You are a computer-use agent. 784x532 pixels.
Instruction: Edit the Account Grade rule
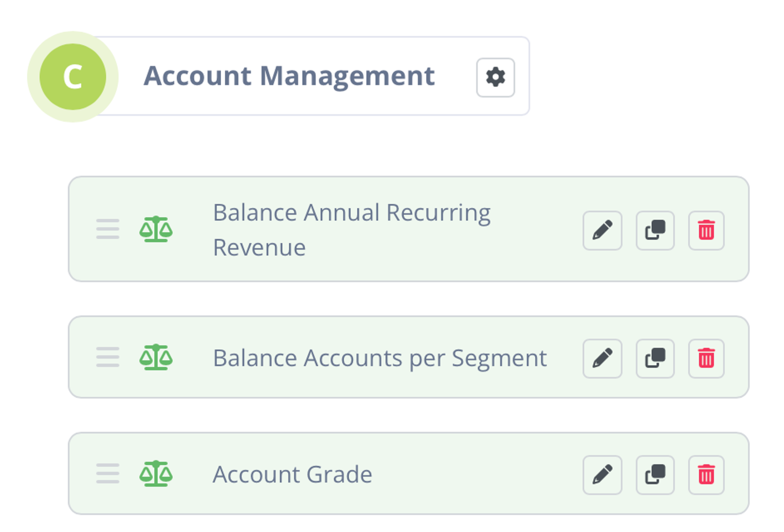click(602, 475)
